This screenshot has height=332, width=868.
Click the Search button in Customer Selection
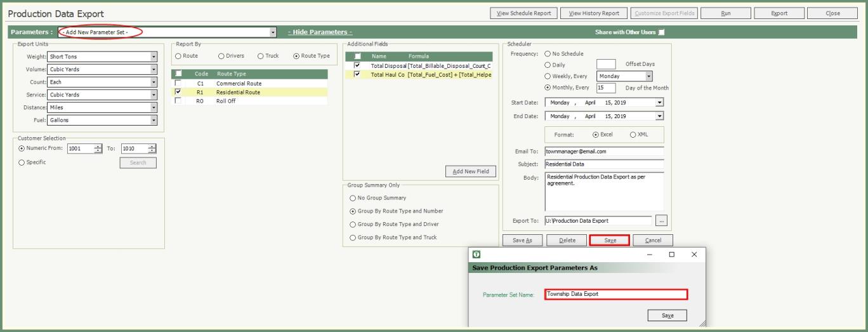click(x=138, y=163)
